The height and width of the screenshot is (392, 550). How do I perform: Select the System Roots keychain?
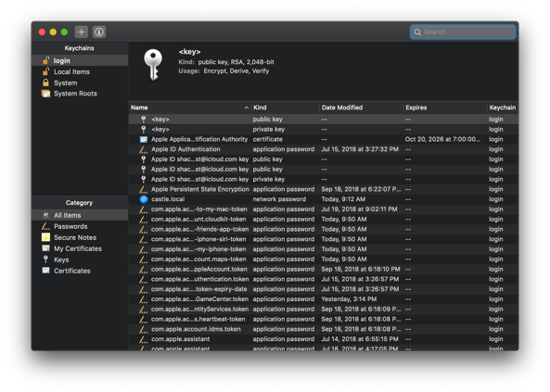click(80, 94)
